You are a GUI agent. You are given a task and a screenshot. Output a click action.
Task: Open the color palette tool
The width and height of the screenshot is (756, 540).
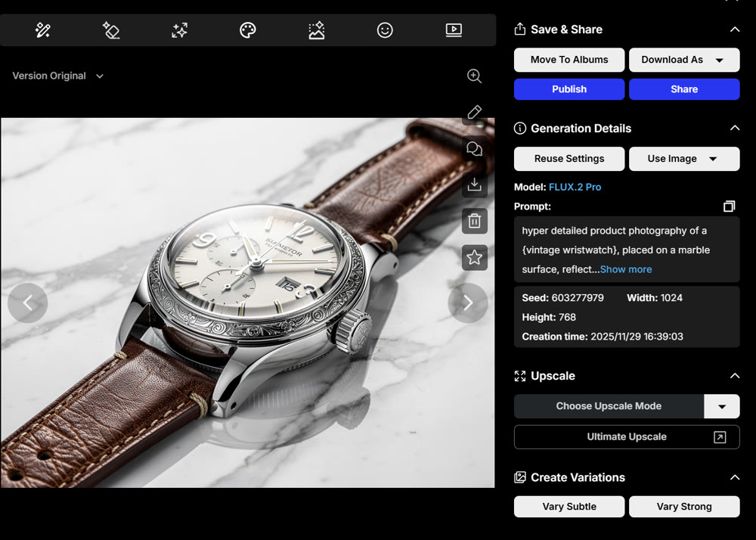pos(248,30)
